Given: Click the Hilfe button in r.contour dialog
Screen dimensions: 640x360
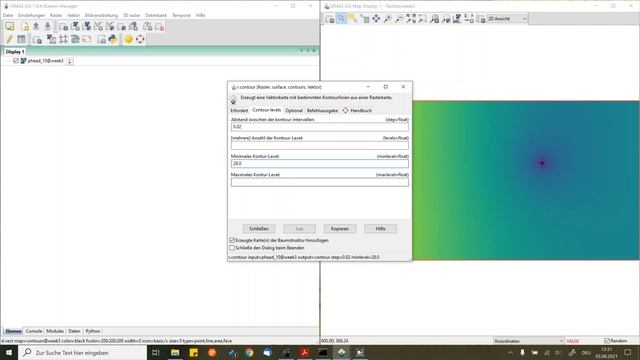Looking at the screenshot, I should (380, 229).
